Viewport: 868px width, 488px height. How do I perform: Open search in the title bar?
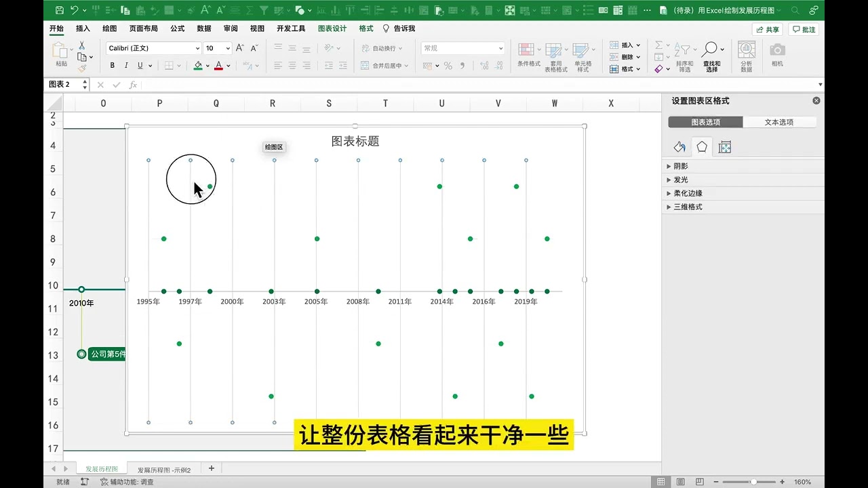795,10
